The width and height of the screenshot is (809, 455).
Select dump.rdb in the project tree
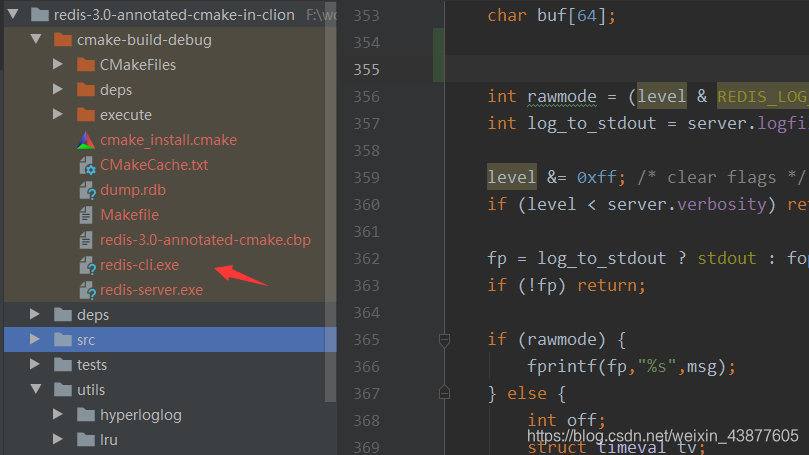click(x=133, y=190)
